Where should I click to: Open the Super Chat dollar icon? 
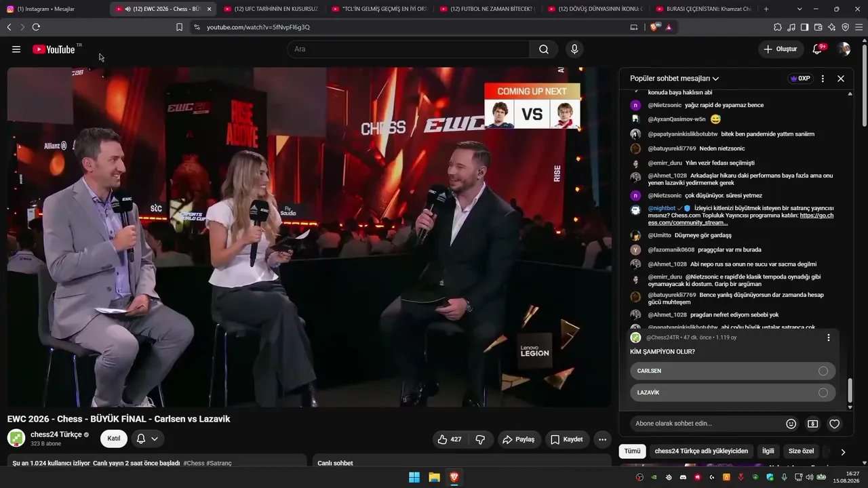click(812, 424)
